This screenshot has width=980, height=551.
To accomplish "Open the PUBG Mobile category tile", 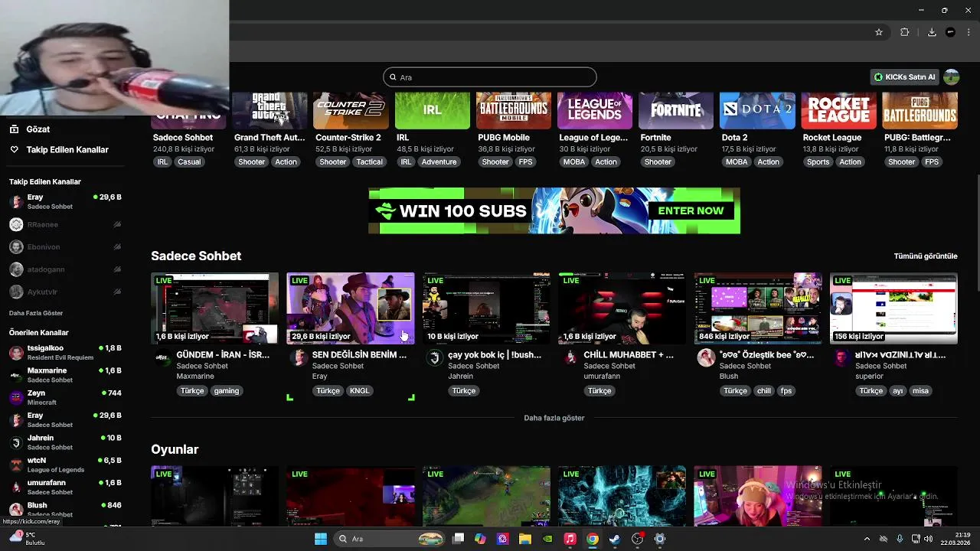I will coord(513,111).
